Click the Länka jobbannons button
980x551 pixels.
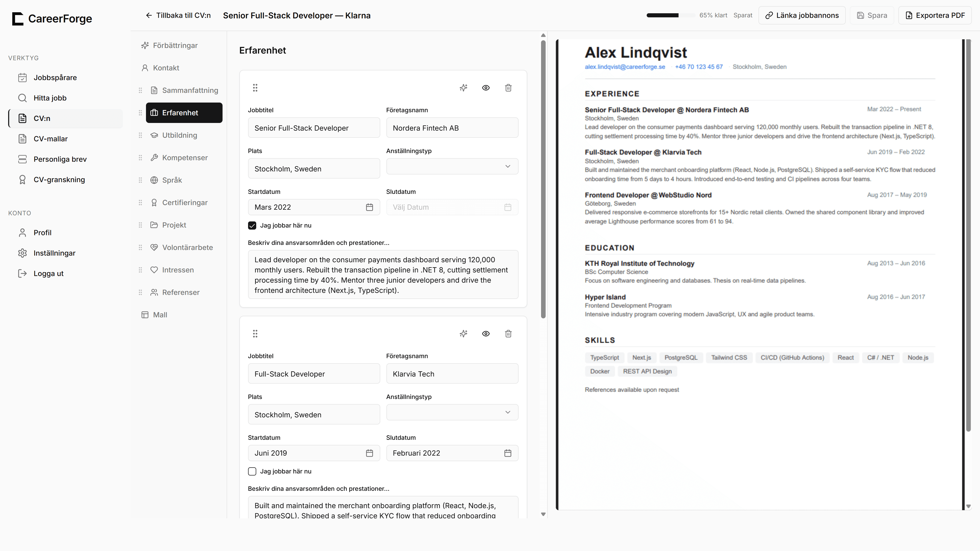point(802,15)
